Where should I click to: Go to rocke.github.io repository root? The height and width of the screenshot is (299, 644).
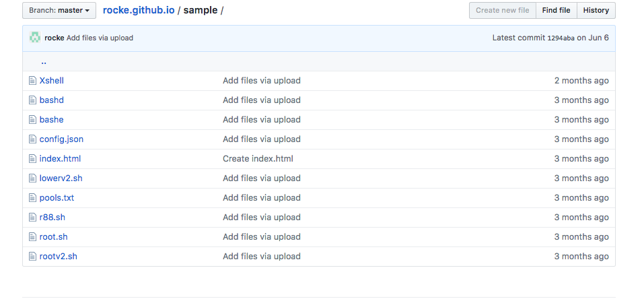[x=139, y=11]
